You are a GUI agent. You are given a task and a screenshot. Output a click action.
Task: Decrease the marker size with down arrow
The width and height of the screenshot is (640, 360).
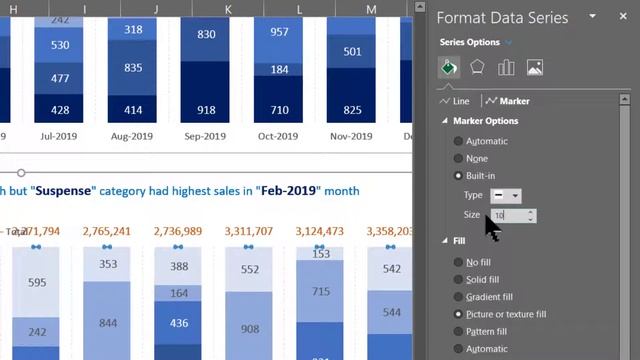(x=530, y=219)
